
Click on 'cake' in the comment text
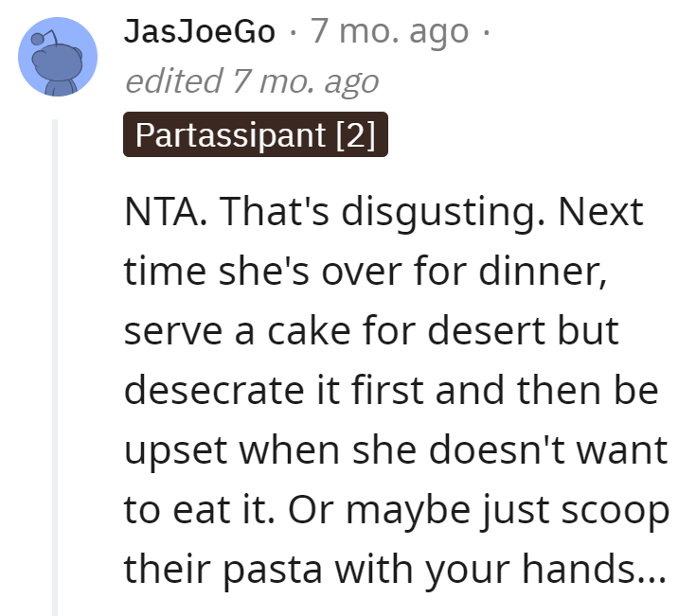pos(309,330)
